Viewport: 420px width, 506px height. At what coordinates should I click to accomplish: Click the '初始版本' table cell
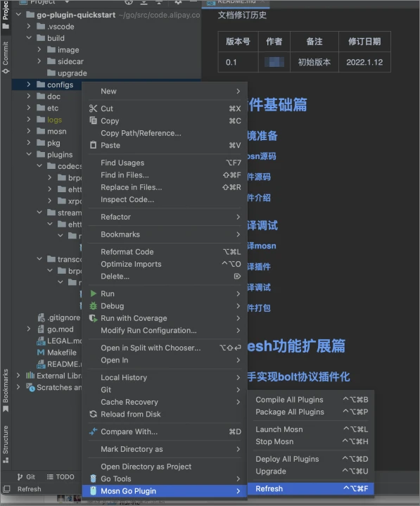(x=314, y=62)
